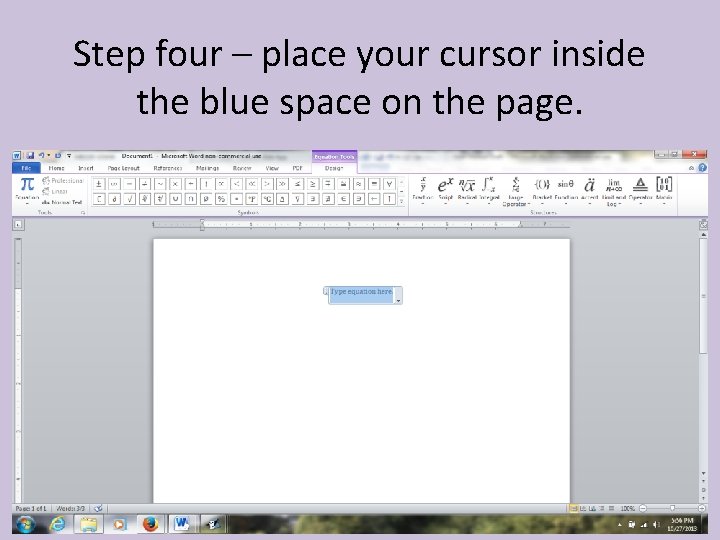Insert the degrees Fahrenheit symbol
This screenshot has height=540, width=720.
tap(252, 199)
